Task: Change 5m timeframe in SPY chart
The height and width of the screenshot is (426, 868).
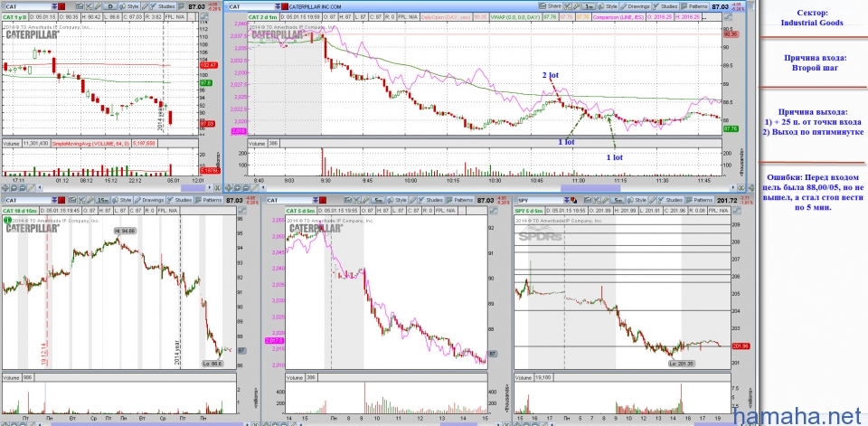Action: [618, 200]
